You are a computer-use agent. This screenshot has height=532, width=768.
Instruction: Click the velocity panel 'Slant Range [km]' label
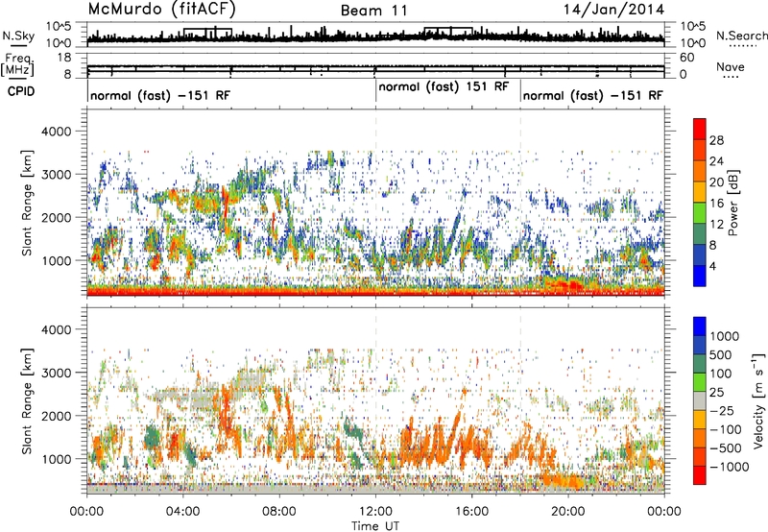(27, 400)
